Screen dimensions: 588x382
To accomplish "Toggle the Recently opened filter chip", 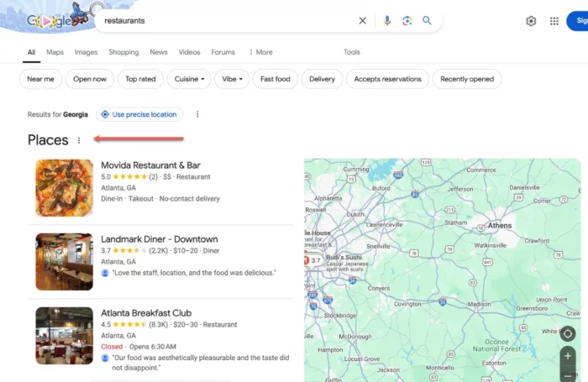I will (467, 79).
